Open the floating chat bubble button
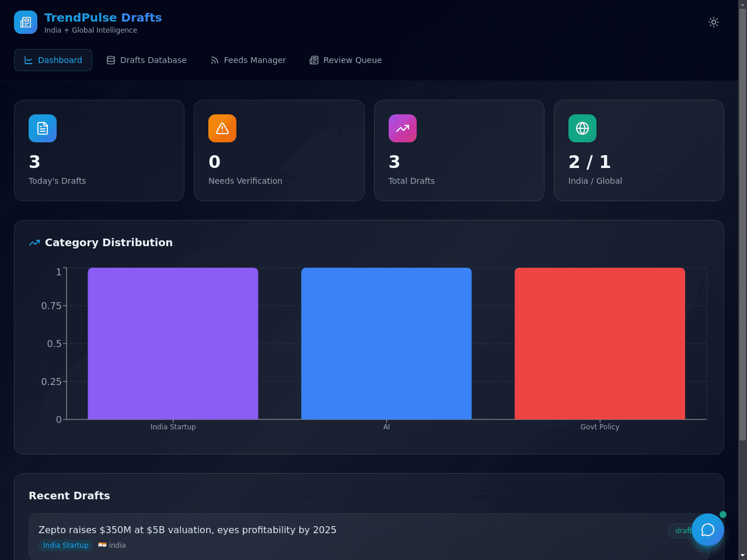 708,530
